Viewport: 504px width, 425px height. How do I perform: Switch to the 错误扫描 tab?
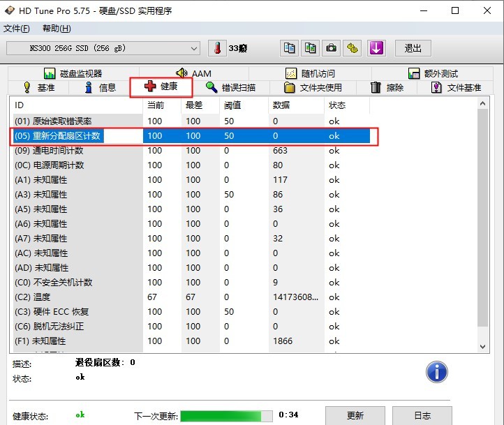[230, 87]
